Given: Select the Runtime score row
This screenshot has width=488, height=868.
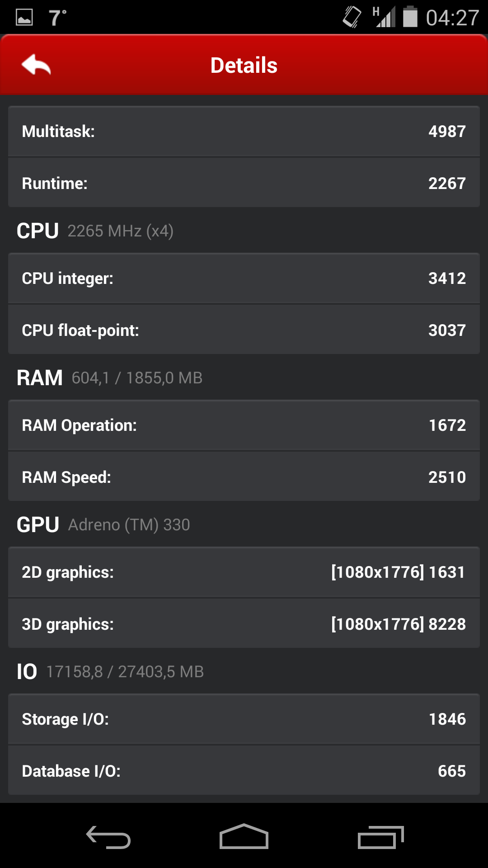Looking at the screenshot, I should (244, 183).
